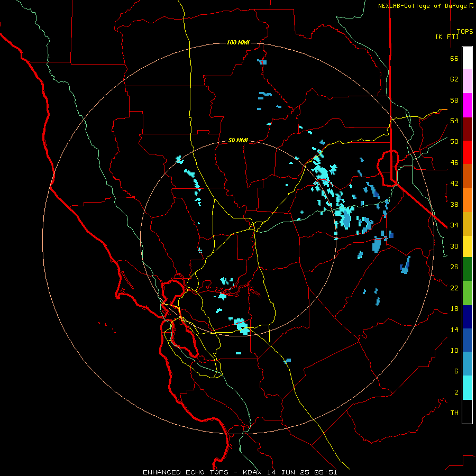
Task: Click the TOPS legend title
Action: coord(465,32)
